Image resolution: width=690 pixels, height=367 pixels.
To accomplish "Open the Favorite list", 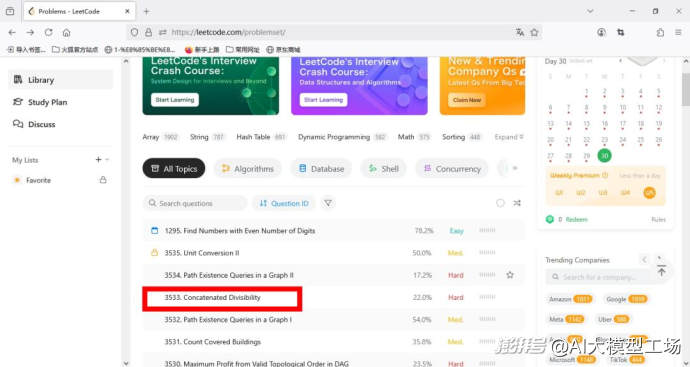I will coord(38,180).
